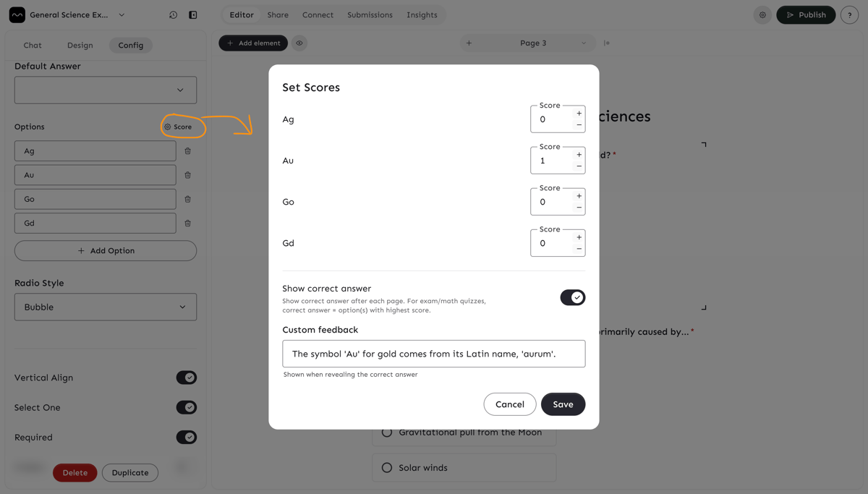Click the Custom feedback text field
The image size is (868, 494).
tap(433, 354)
